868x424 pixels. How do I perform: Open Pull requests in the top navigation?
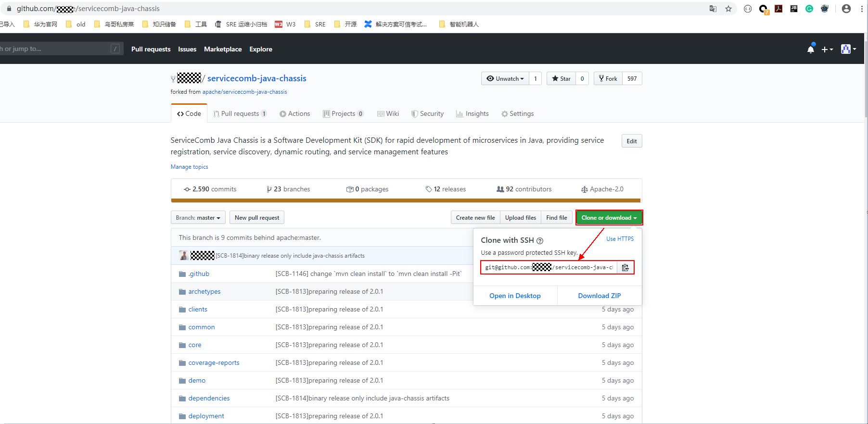pos(151,49)
